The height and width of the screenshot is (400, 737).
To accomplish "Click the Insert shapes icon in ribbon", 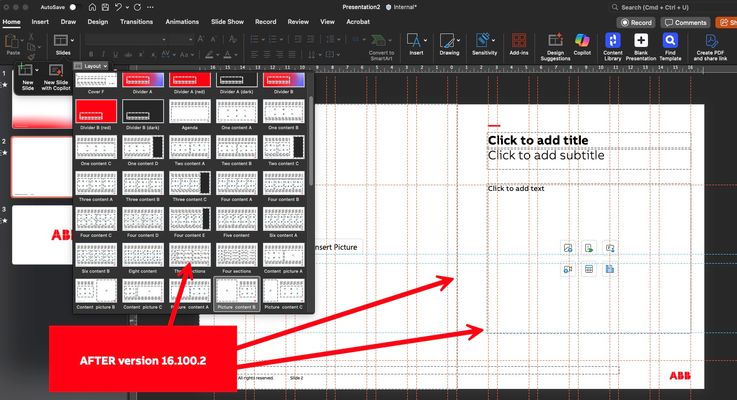I will point(414,40).
